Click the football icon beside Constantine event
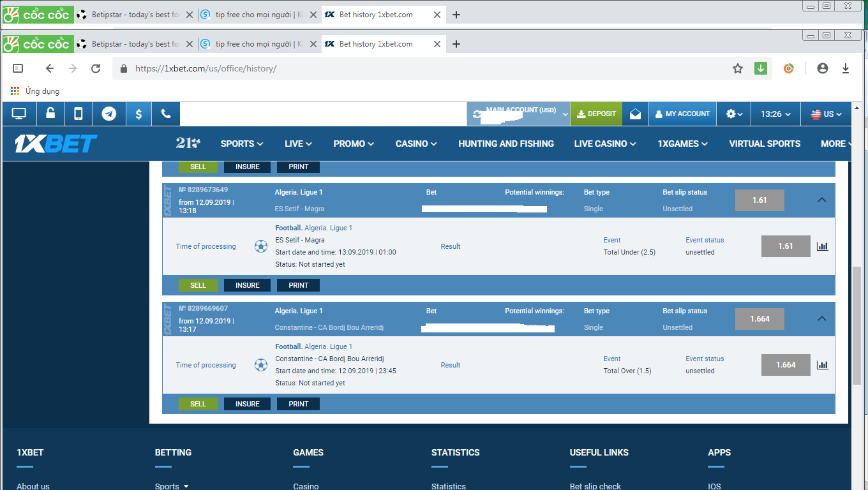The width and height of the screenshot is (868, 490). pyautogui.click(x=261, y=365)
